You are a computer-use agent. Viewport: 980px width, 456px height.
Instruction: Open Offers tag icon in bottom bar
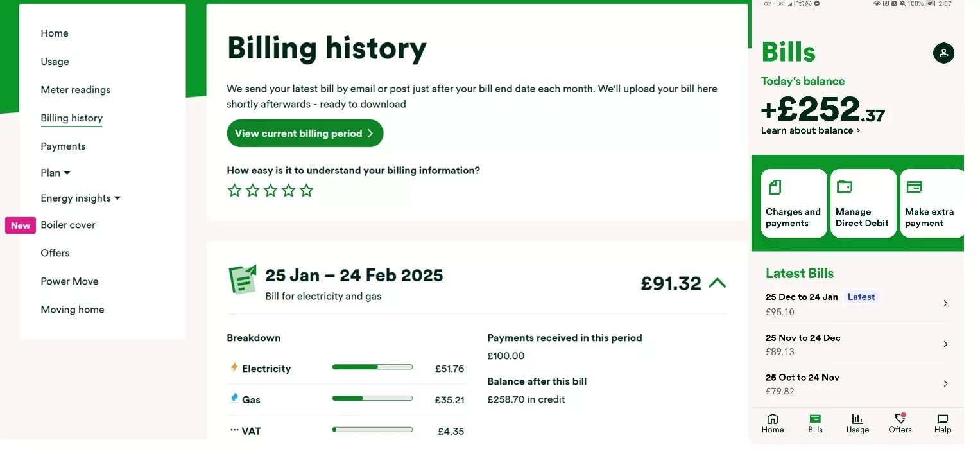(x=900, y=419)
